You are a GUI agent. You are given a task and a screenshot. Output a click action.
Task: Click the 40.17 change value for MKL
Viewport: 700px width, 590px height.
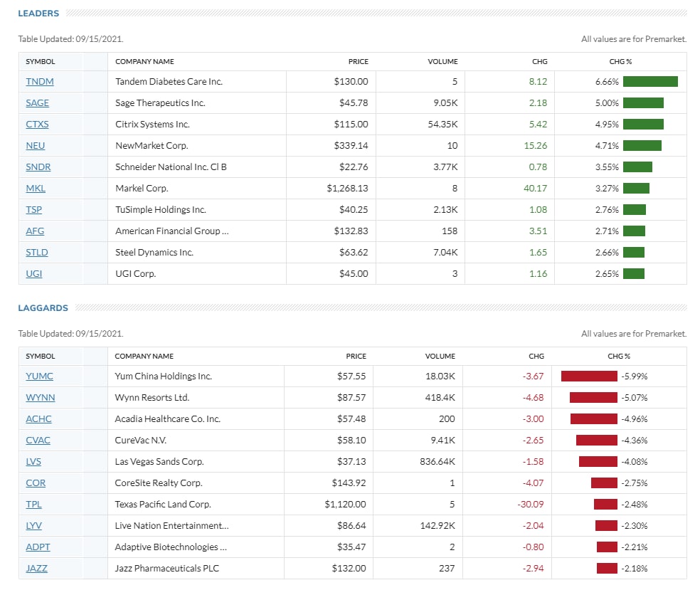click(535, 189)
